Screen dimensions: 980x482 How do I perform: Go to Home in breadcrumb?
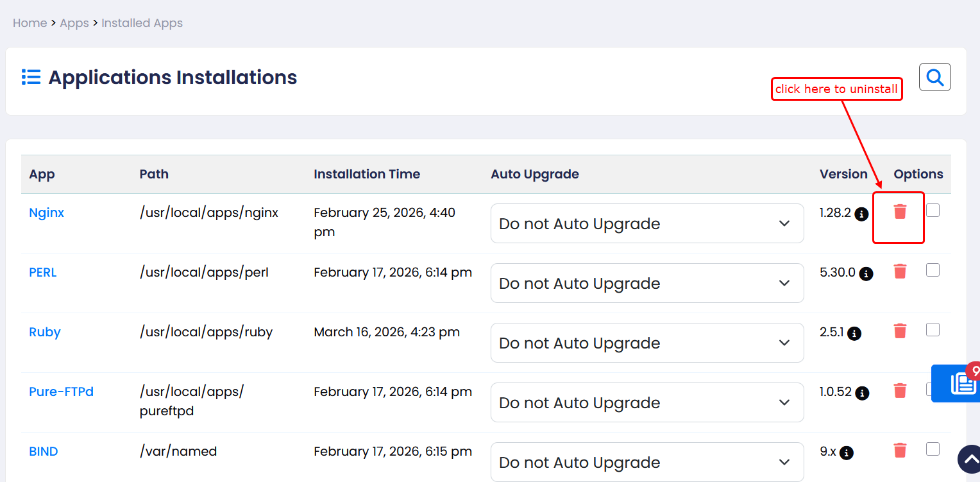pyautogui.click(x=30, y=23)
